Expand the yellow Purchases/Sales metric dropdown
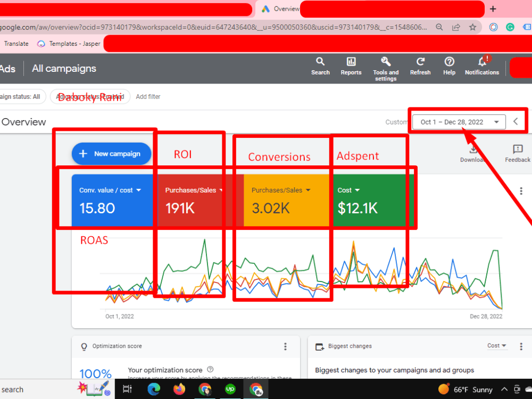This screenshot has width=532, height=399. [x=308, y=190]
